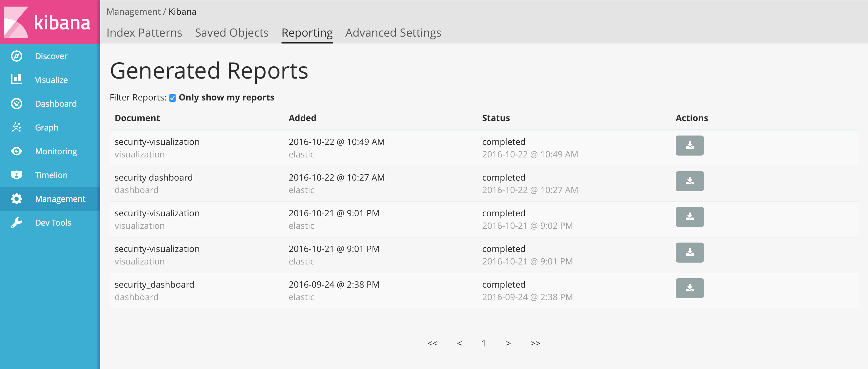
Task: Select the Timelion sidebar icon
Action: point(16,175)
